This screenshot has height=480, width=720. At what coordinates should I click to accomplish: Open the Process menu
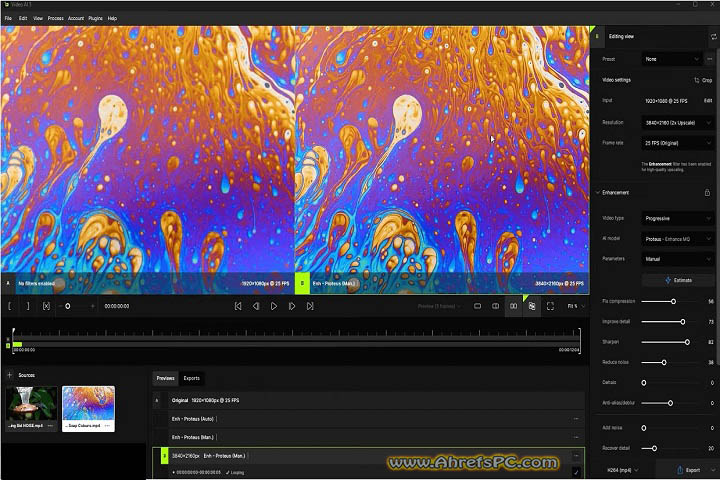[x=56, y=18]
